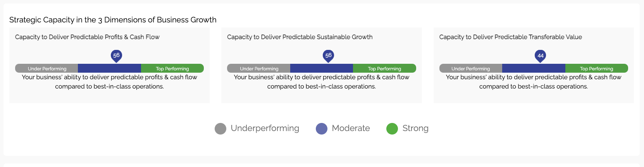Click the 56 score pin in Profits & Cash Flow card
644x167 pixels.
116,56
